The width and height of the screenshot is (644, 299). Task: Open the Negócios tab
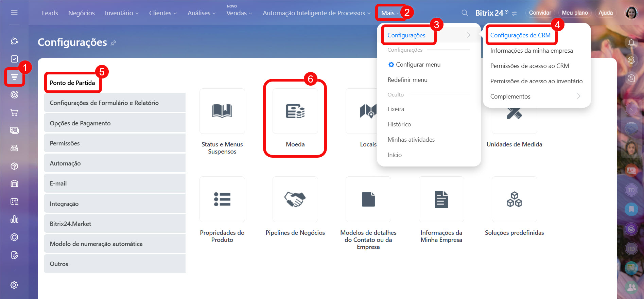click(x=82, y=13)
